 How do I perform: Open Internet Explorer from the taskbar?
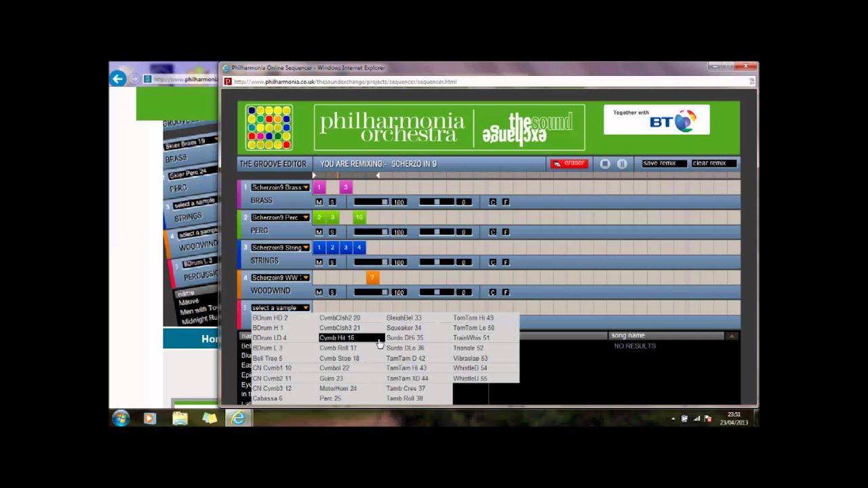pyautogui.click(x=238, y=419)
